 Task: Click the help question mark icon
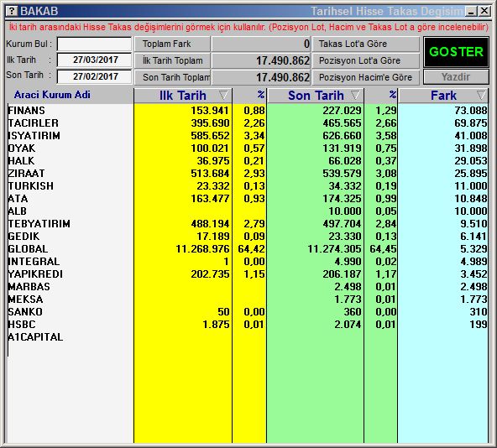tap(12, 11)
